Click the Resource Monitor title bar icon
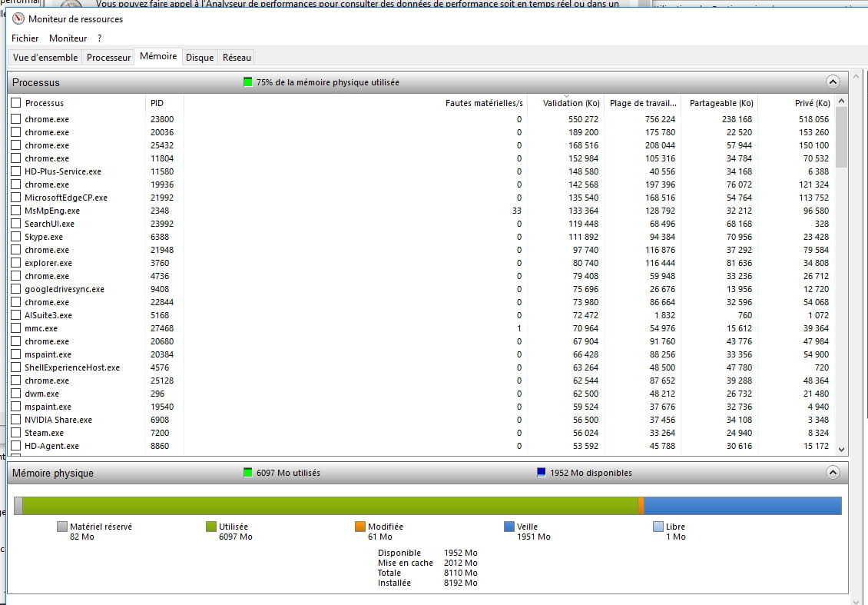 click(x=18, y=19)
